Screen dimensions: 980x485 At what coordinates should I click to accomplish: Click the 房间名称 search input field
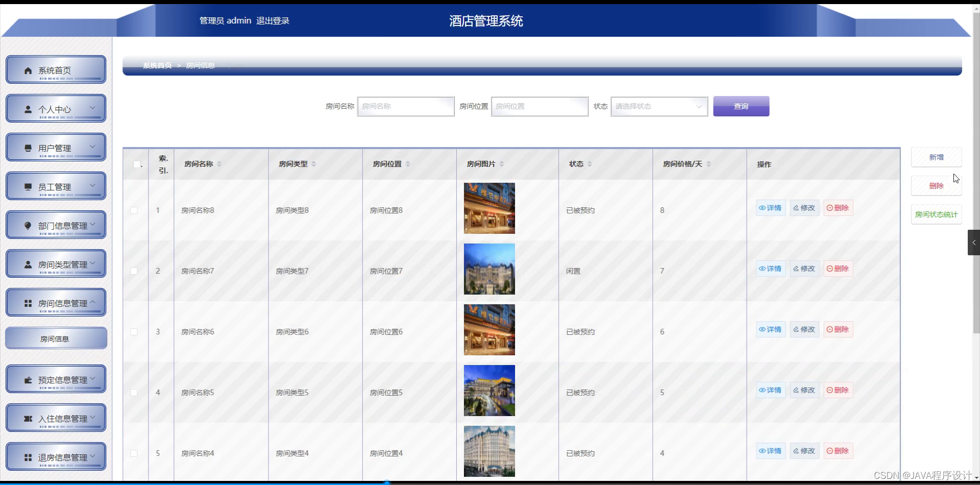click(x=406, y=106)
